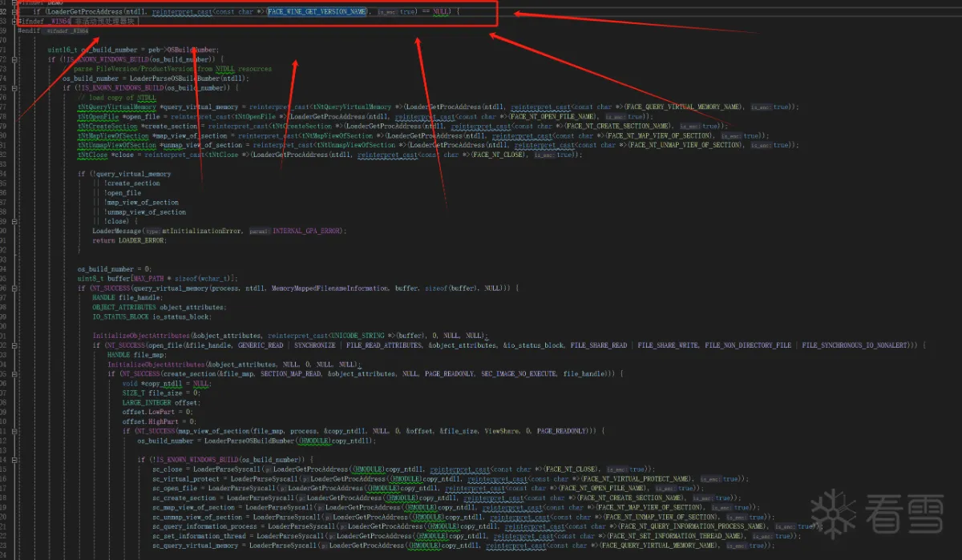Click the 'uint16_t os_build_number' declaration

click(x=93, y=50)
